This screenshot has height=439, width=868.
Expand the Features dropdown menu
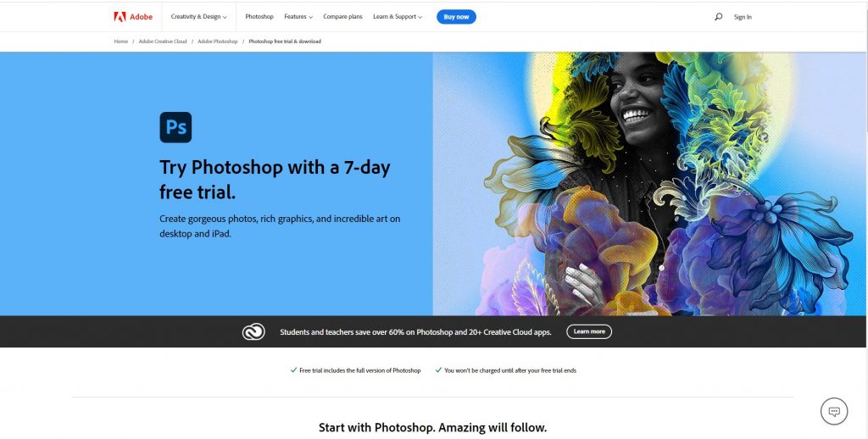298,17
